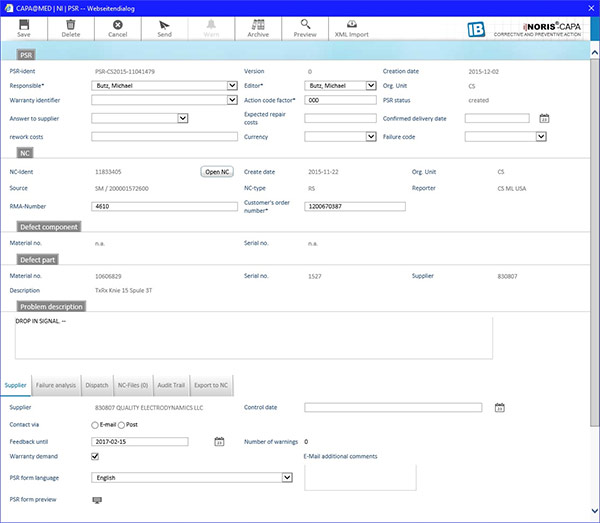Click the PSR form preview icon
This screenshot has width=600, height=523.
pyautogui.click(x=97, y=500)
